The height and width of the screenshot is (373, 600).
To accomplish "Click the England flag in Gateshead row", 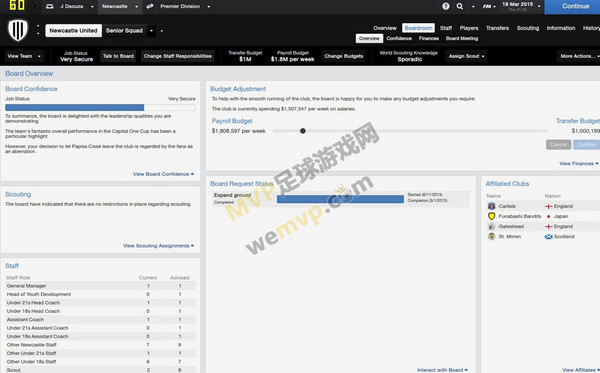I will (548, 226).
